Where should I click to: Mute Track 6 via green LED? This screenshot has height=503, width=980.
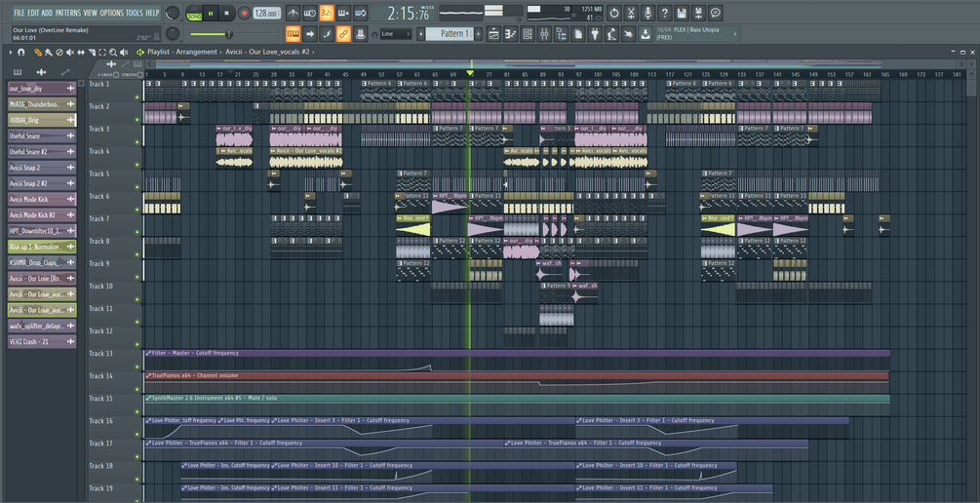click(137, 210)
